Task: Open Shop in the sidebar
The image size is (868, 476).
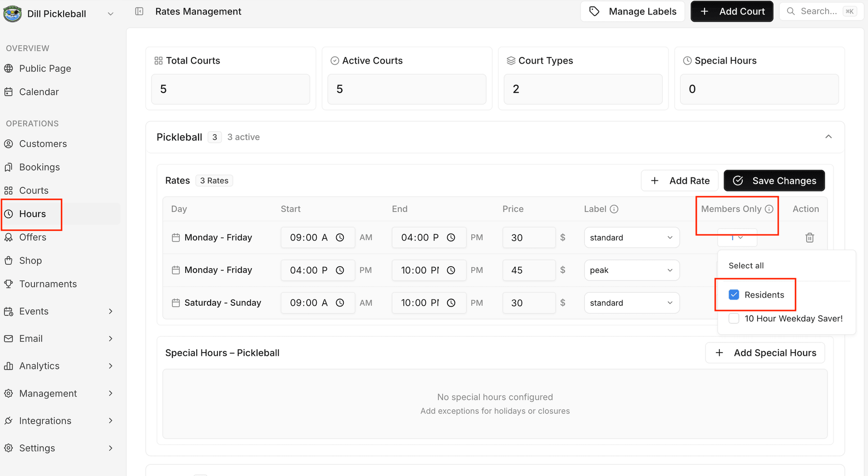Action: pyautogui.click(x=30, y=260)
